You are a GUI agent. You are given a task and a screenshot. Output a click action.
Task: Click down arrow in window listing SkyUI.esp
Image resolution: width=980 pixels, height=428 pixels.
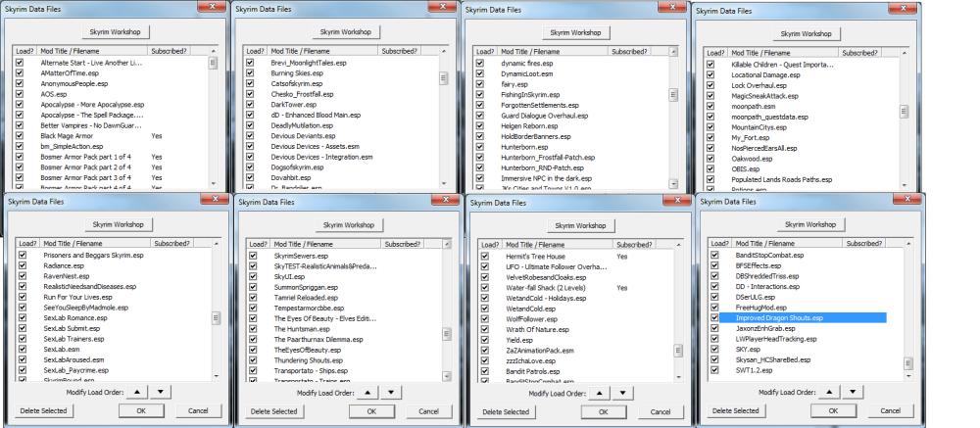point(391,393)
